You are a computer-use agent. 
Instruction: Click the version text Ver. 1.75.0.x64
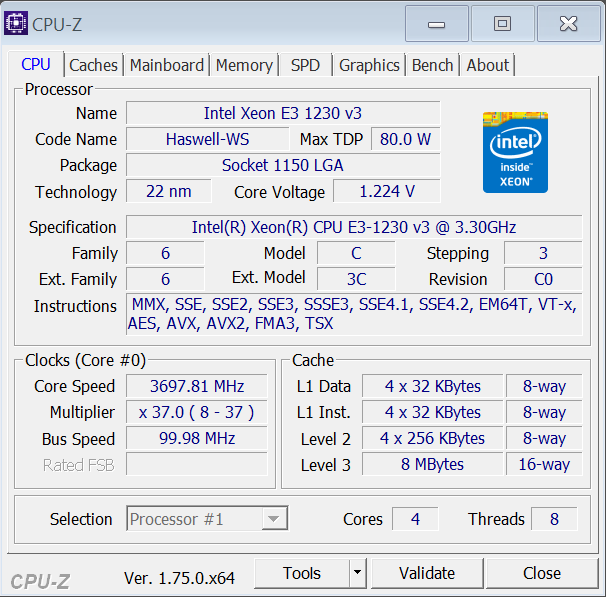click(179, 578)
